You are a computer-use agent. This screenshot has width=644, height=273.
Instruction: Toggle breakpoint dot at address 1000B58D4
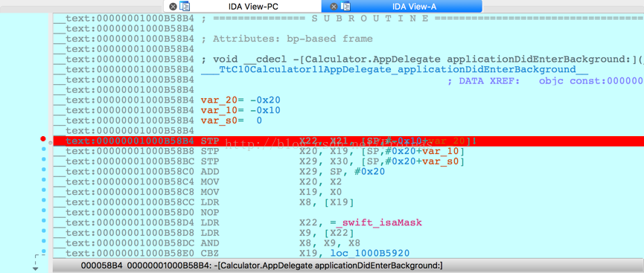click(x=43, y=221)
